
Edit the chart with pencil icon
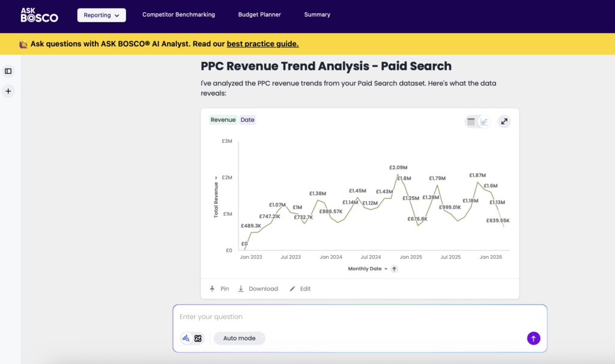click(x=299, y=288)
